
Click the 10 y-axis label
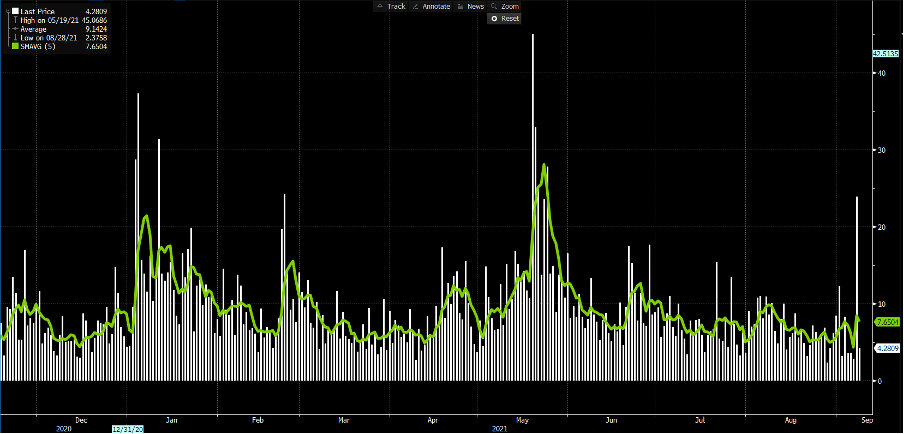(882, 304)
